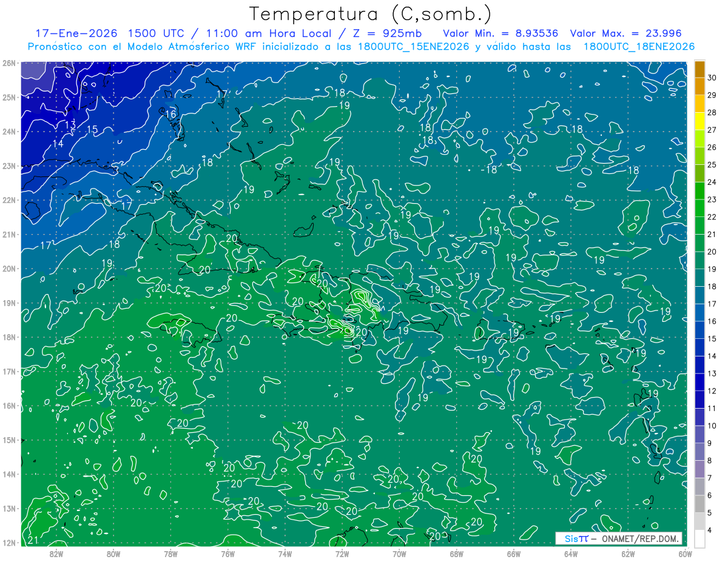Image resolution: width=728 pixels, height=562 pixels.
Task: Click the '72W' longitude axis label
Action: pyautogui.click(x=342, y=554)
